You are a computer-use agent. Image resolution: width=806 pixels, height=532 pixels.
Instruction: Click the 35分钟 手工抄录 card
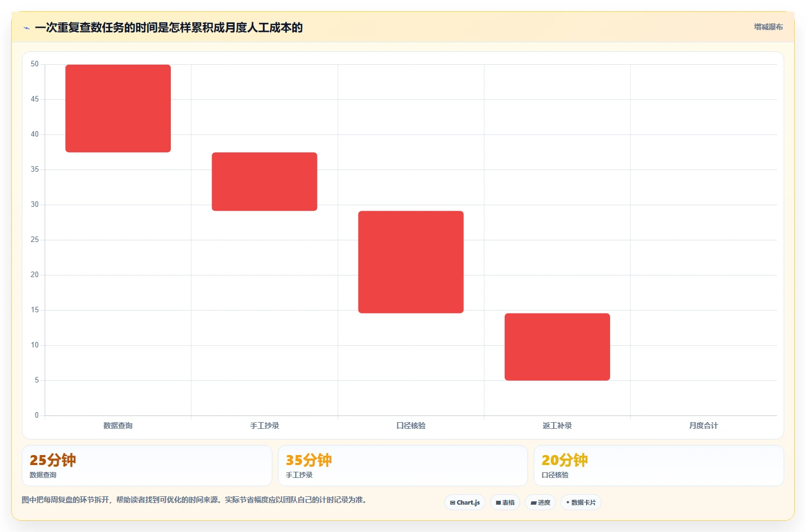tap(403, 466)
